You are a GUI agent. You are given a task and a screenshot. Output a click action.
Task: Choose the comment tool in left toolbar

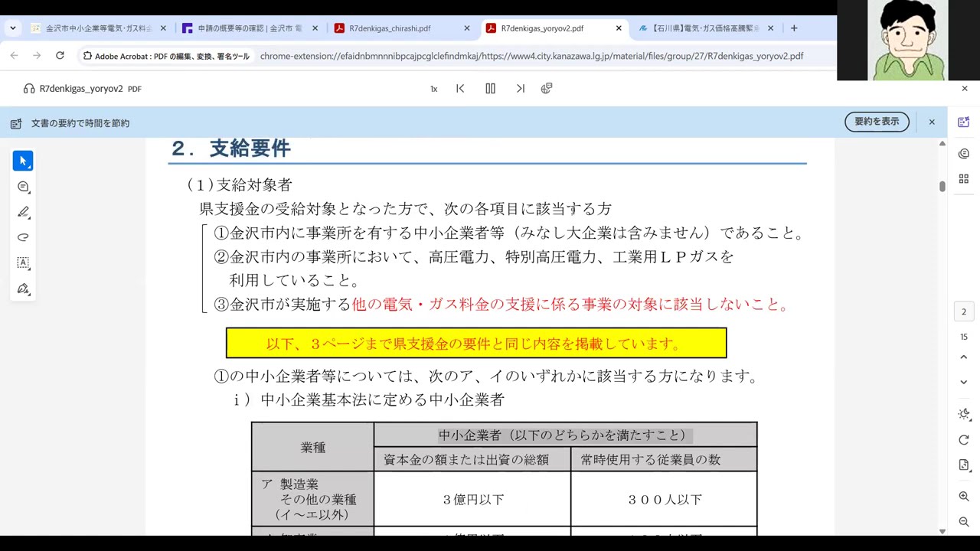[x=23, y=187]
